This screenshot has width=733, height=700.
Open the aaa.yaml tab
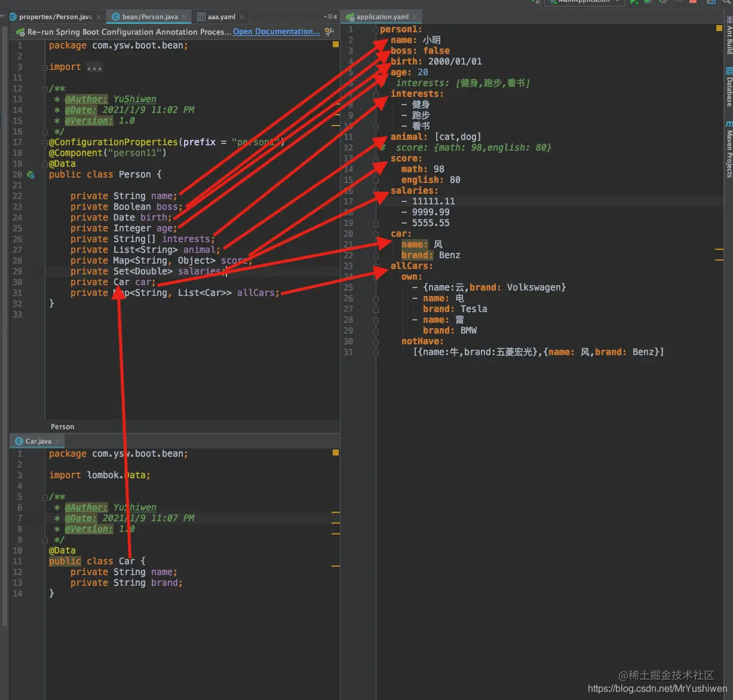click(222, 17)
